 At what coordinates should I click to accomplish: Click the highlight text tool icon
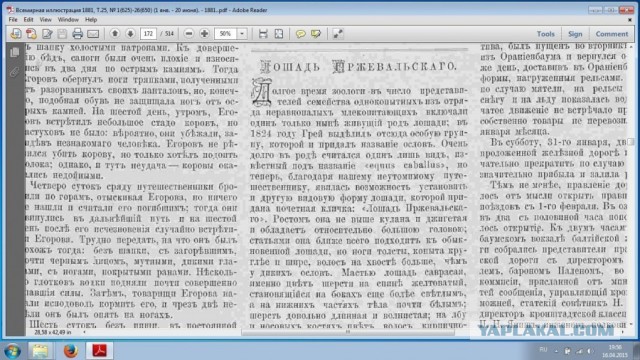316,34
